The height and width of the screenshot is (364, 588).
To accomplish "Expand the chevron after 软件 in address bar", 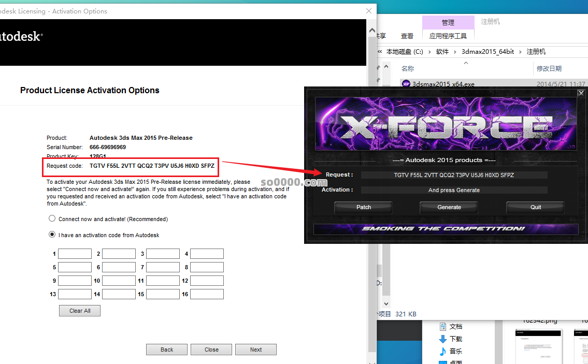I will (455, 52).
